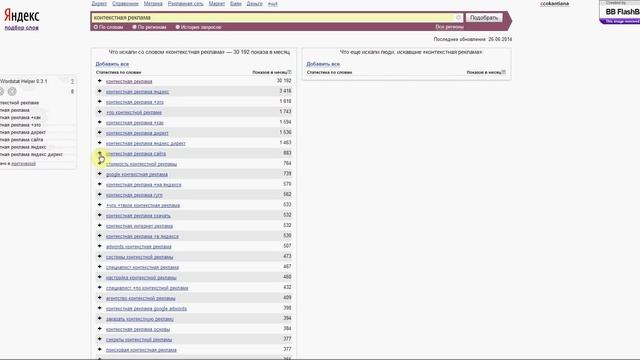640x360 pixels.
Task: Select the 'История запросов' radio button
Action: coord(178,27)
